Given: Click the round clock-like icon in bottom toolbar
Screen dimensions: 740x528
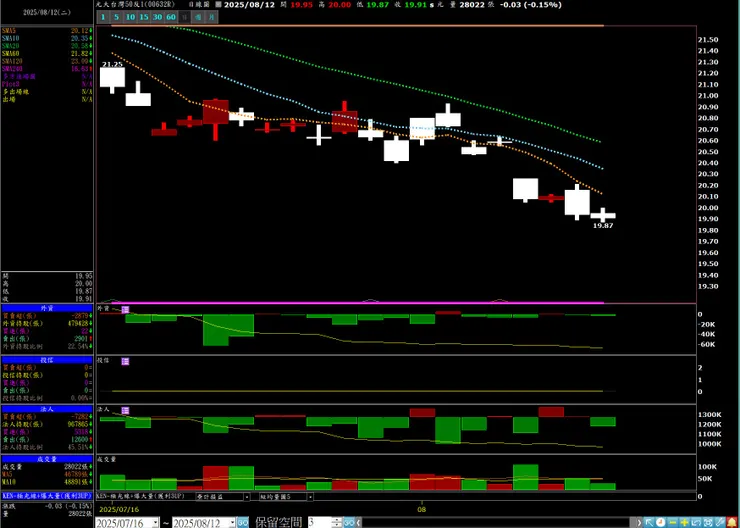Looking at the screenshot, I should tap(661, 522).
